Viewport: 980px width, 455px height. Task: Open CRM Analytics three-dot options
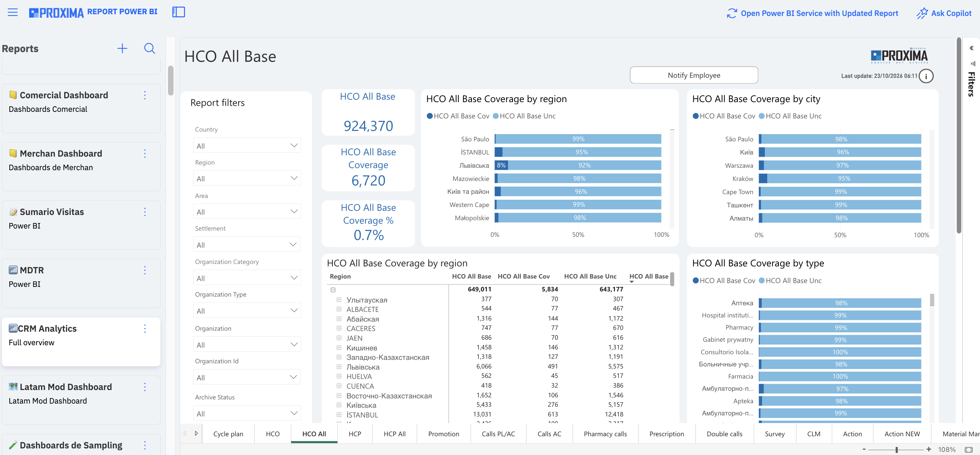[145, 329]
